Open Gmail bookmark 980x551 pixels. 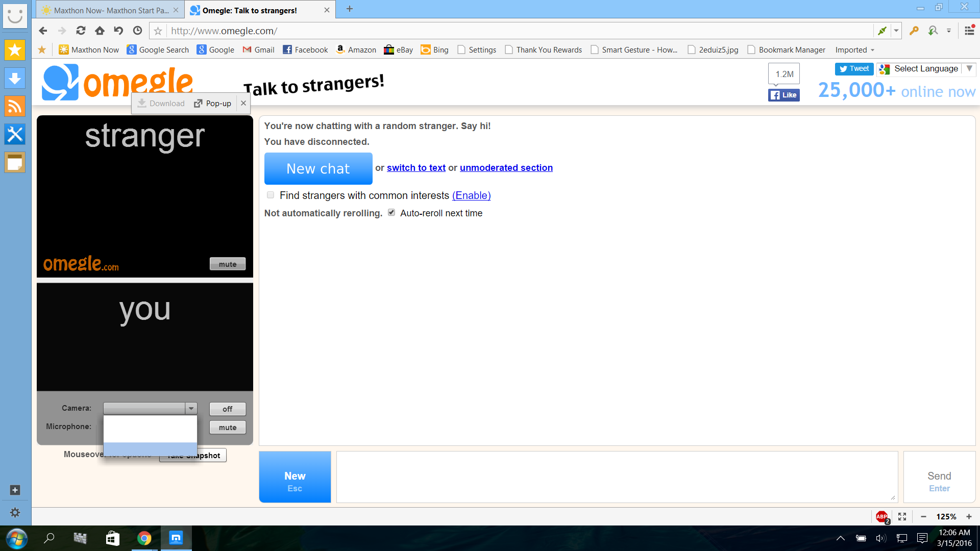coord(258,50)
